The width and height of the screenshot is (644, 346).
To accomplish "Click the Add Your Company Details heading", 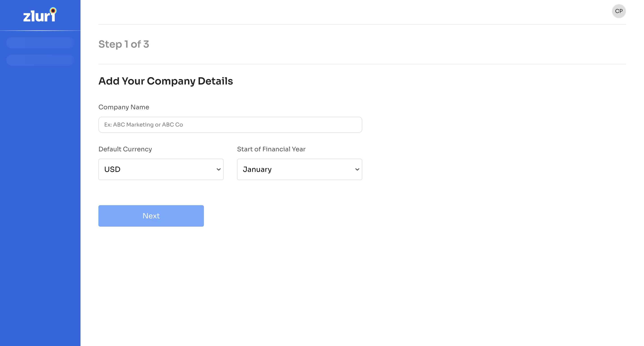I will pyautogui.click(x=165, y=81).
